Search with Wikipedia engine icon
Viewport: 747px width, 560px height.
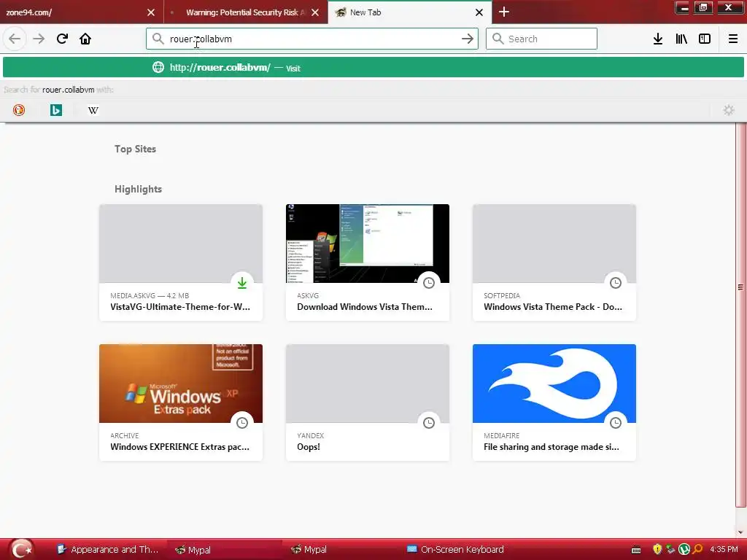(x=93, y=110)
